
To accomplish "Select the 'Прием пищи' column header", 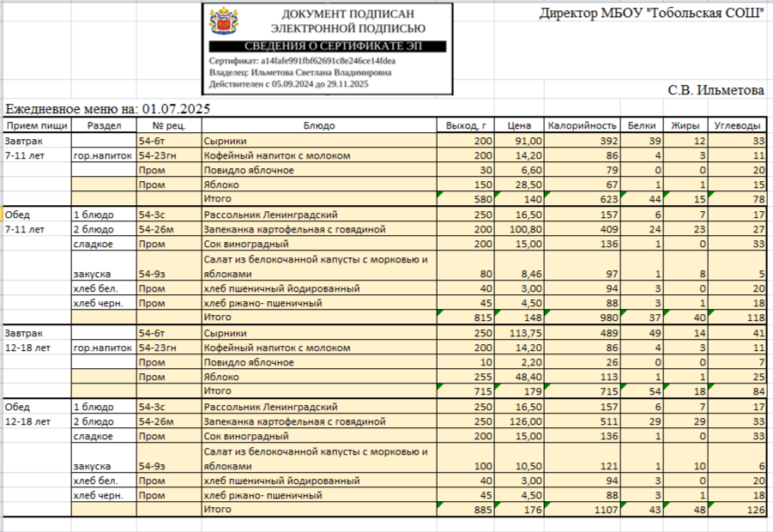I will 37,125.
